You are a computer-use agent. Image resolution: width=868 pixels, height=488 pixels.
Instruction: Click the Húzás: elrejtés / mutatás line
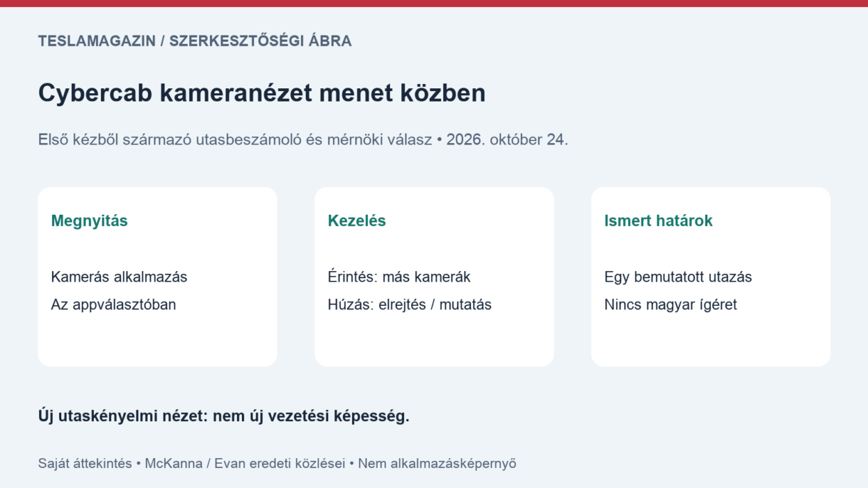point(410,304)
